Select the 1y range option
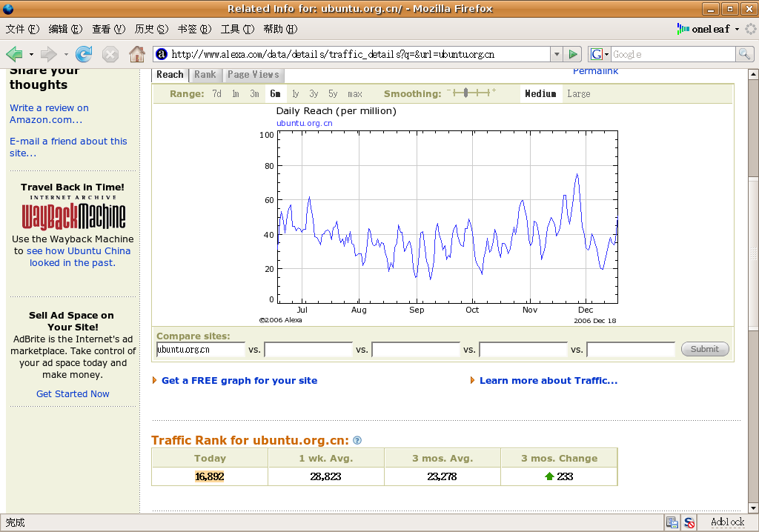Screen dimensions: 759x532 tap(295, 94)
